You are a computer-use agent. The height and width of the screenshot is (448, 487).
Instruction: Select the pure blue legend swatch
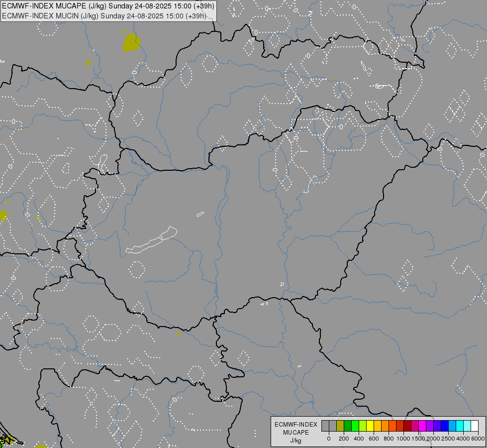click(445, 426)
